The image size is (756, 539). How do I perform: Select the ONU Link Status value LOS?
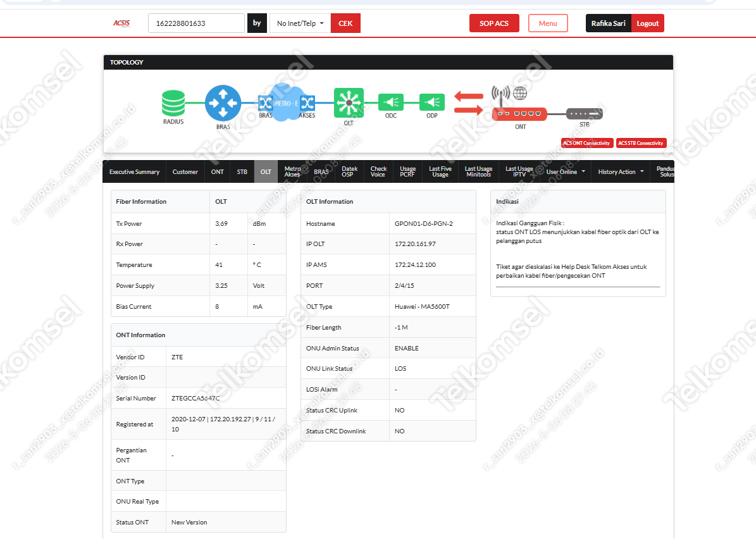click(400, 368)
